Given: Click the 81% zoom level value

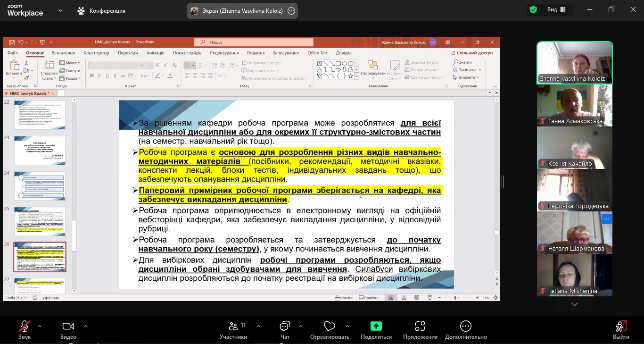Looking at the screenshot, I should [486, 298].
